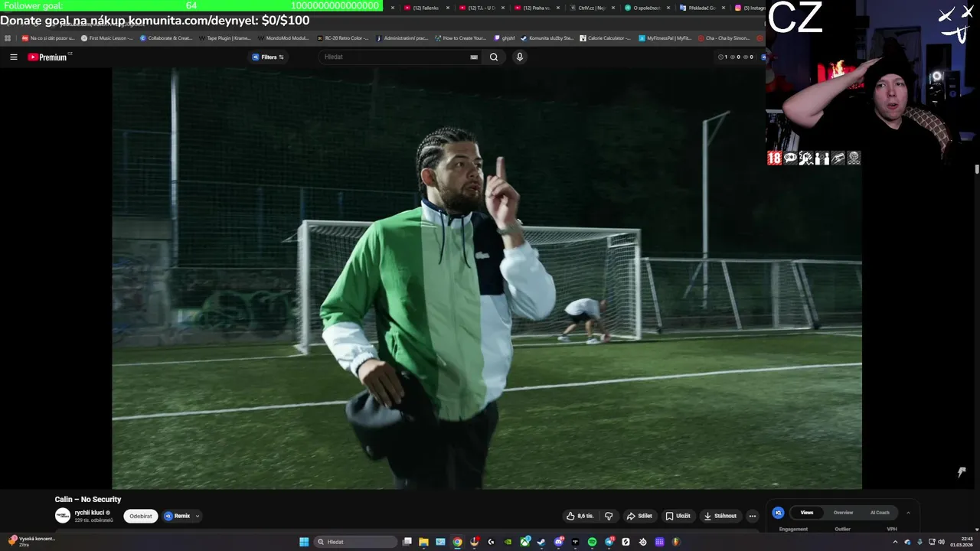Switch to the O společnosti browser tab
The width and height of the screenshot is (980, 551).
click(x=648, y=8)
